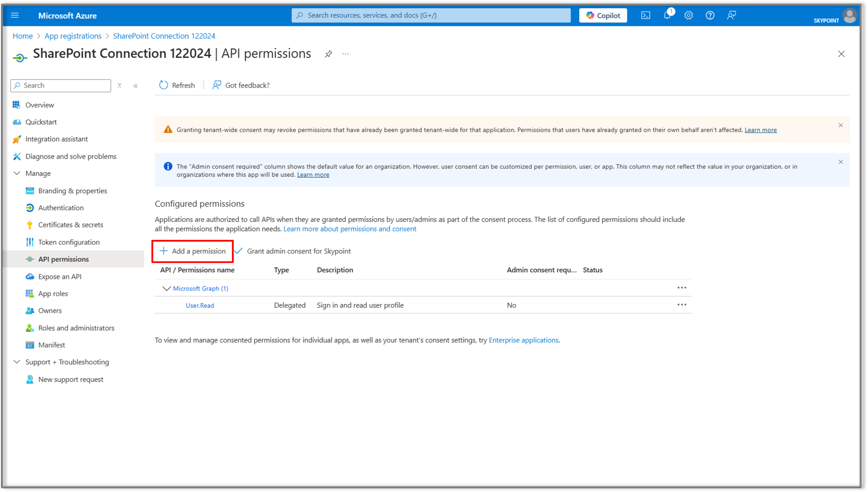This screenshot has height=492, width=868.
Task: Click Add a permission button
Action: pyautogui.click(x=193, y=251)
